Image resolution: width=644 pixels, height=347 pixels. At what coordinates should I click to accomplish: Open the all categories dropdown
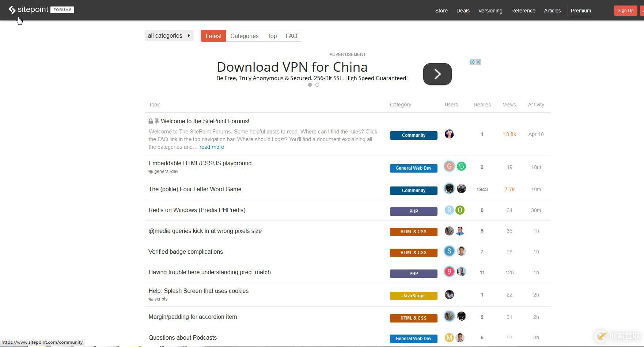tap(169, 35)
